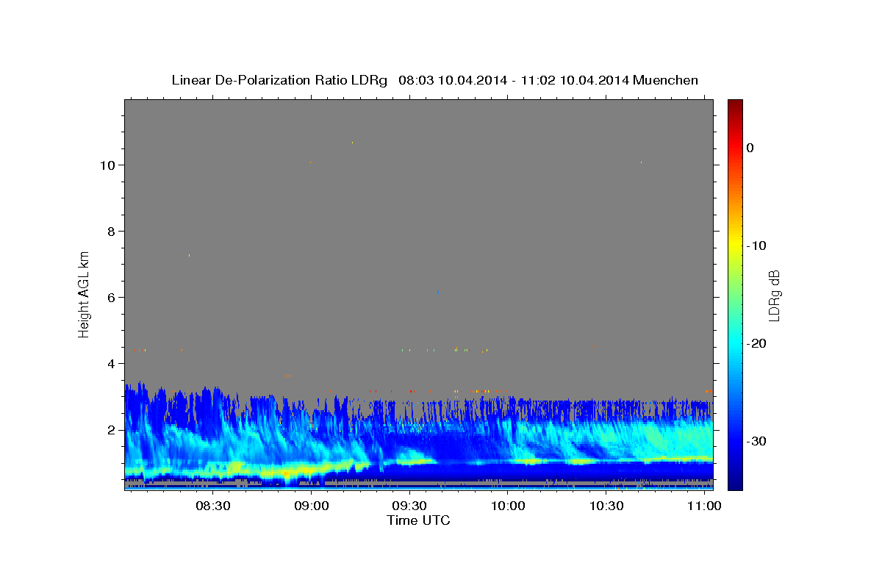882x588 pixels.
Task: Click the colorbar value '-30'
Action: coord(757,441)
